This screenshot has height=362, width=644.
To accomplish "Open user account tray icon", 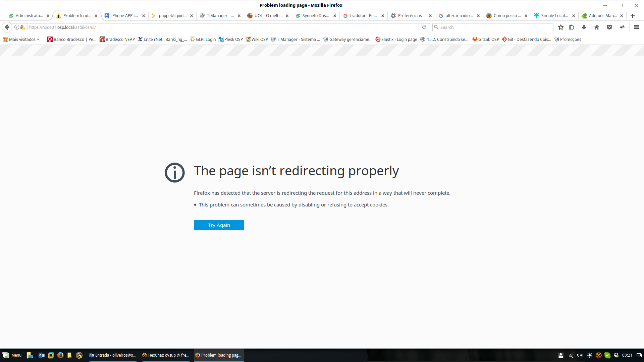I will coord(560,355).
